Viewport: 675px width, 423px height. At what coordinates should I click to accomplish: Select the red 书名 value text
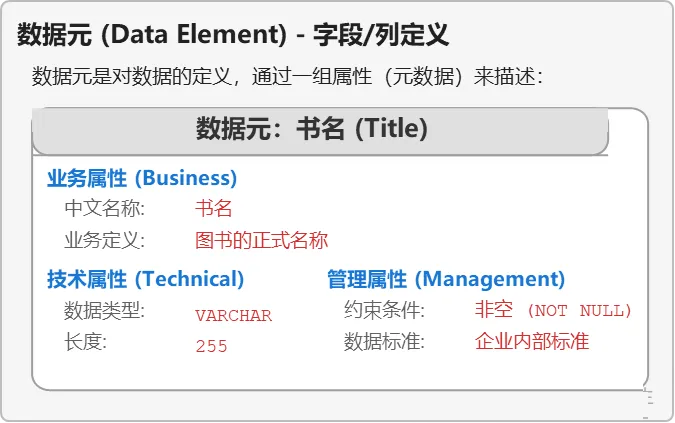tap(213, 209)
